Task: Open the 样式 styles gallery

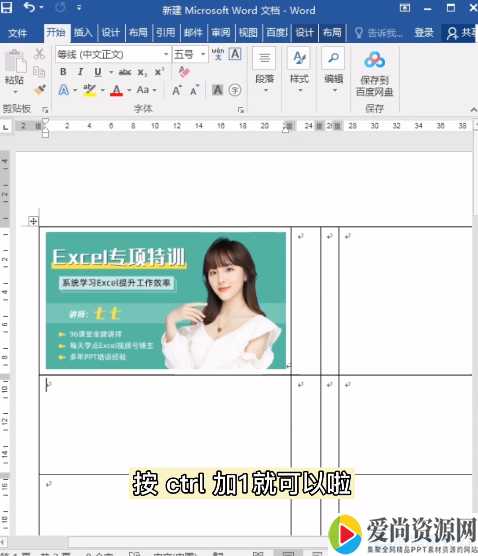Action: pyautogui.click(x=299, y=71)
